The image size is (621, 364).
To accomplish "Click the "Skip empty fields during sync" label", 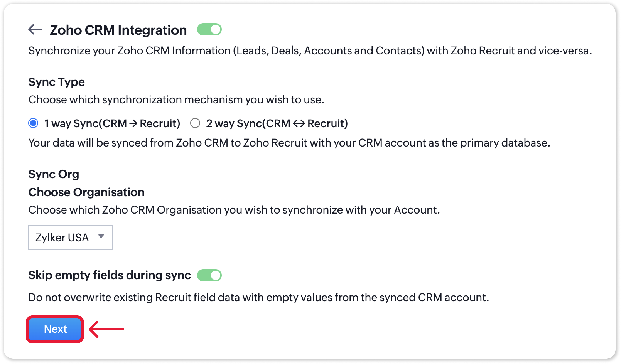I will (x=109, y=275).
